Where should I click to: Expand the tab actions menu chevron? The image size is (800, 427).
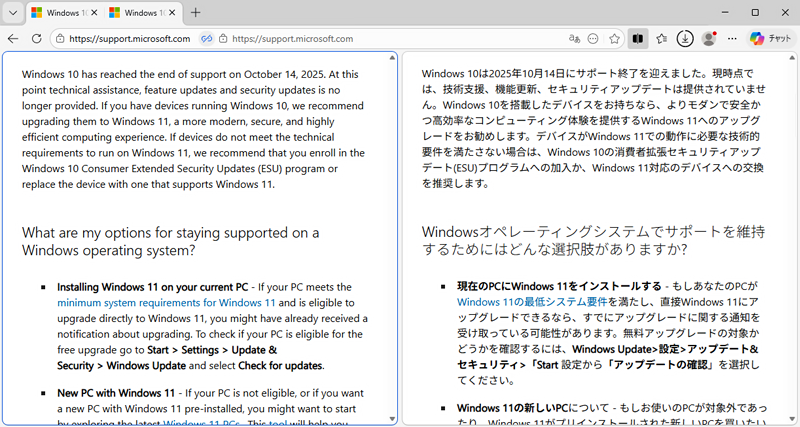pyautogui.click(x=13, y=13)
